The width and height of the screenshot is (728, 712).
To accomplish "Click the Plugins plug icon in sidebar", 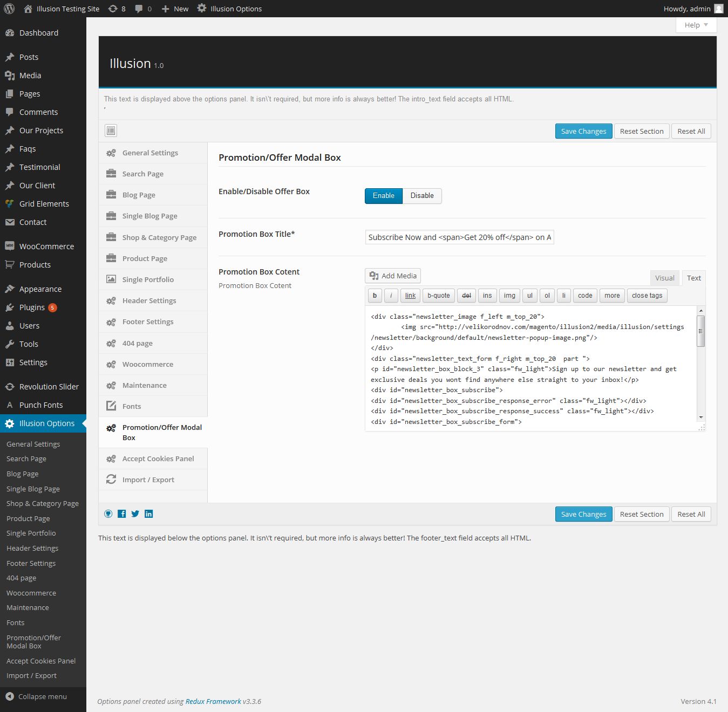I will 10,307.
